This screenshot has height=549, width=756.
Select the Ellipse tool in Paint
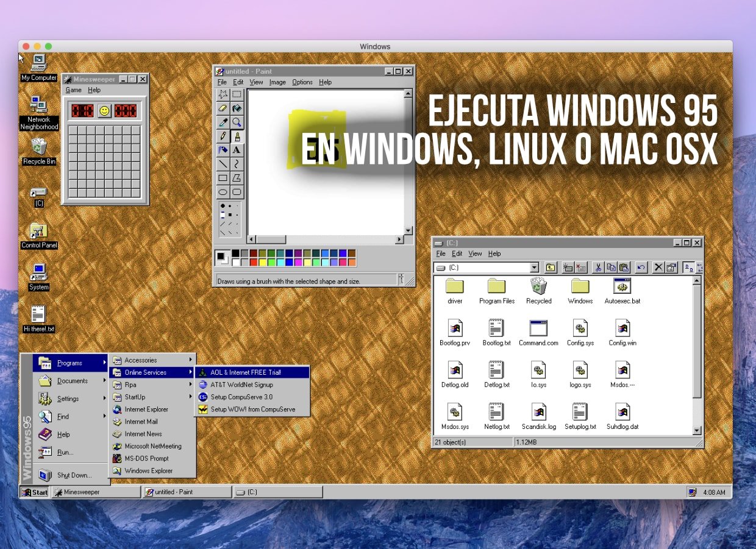223,193
